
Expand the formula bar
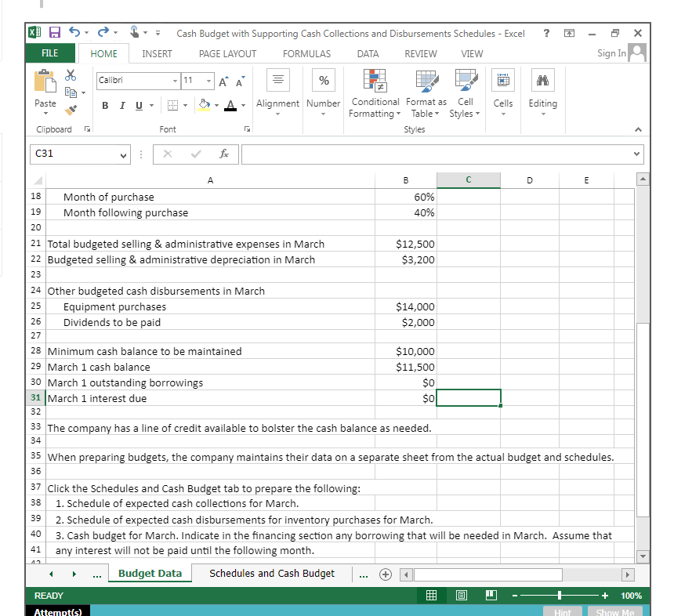[636, 154]
